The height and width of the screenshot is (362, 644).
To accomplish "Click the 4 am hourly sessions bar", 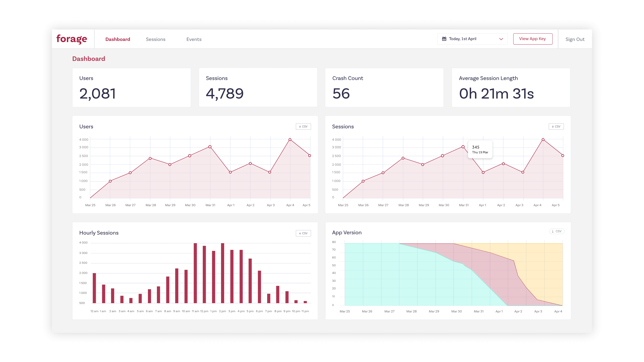I will pyautogui.click(x=131, y=300).
